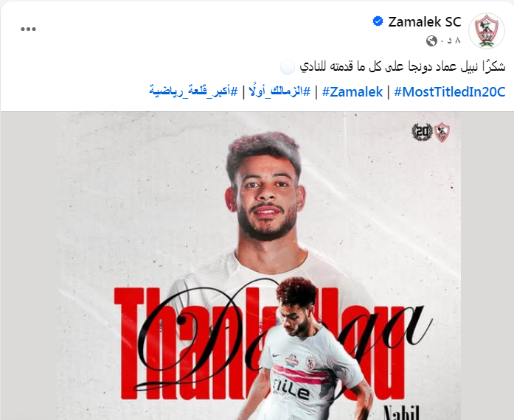This screenshot has height=420, width=514.
Task: Click the white heart emoji in the post
Action: click(x=288, y=67)
